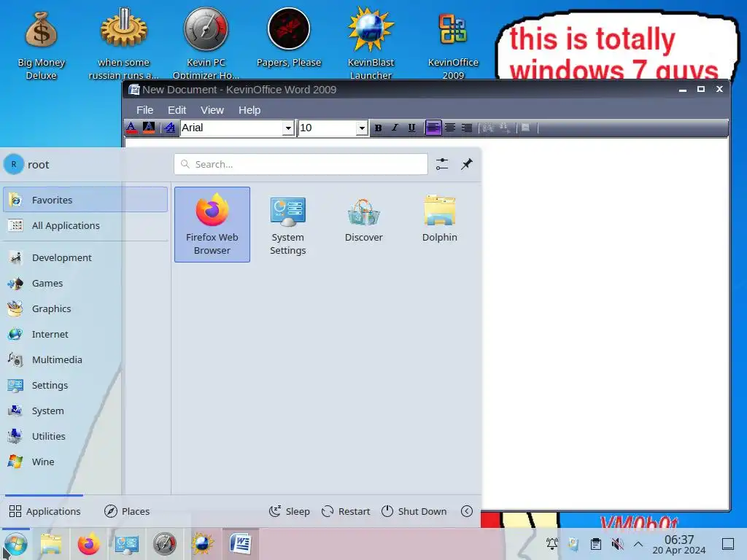Open the Graphics category
The height and width of the screenshot is (560, 747).
coord(85,308)
